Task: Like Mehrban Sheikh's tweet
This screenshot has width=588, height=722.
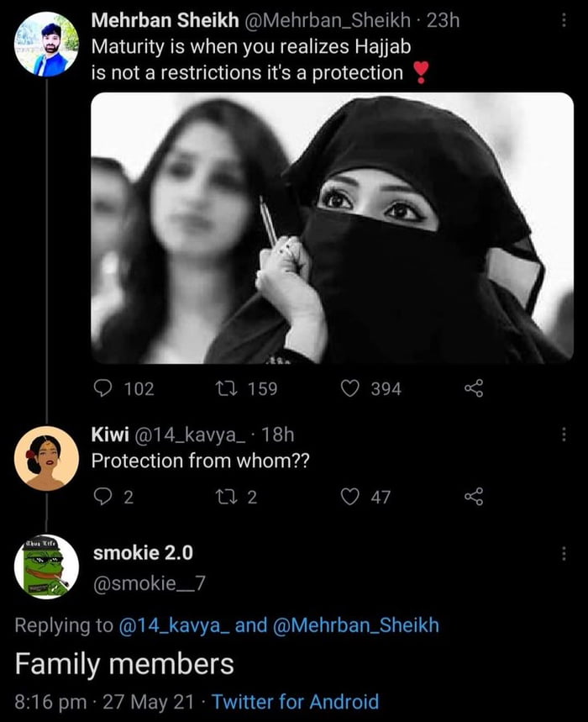Action: (x=350, y=388)
